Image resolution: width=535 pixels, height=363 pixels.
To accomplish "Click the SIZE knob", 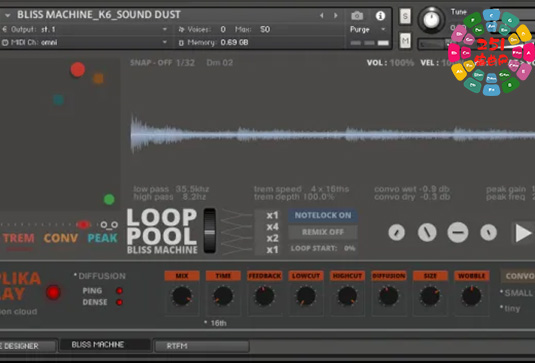I will pos(430,296).
